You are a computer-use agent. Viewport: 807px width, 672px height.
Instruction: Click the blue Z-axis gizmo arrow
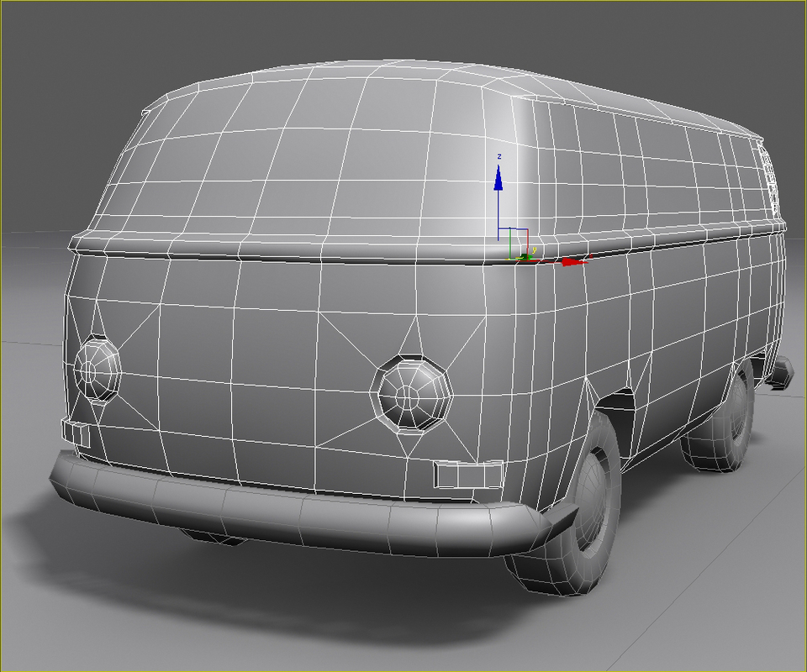pos(498,181)
